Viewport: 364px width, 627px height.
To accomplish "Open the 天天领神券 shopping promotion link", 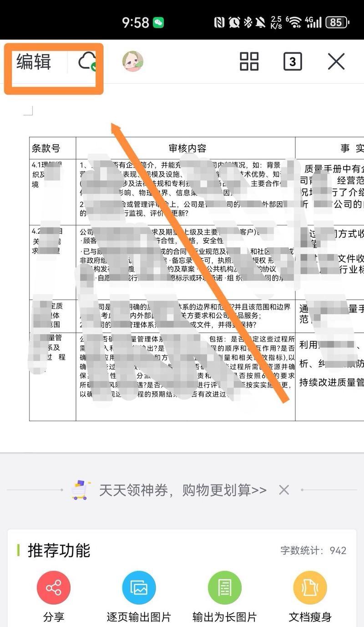I will coord(183,490).
